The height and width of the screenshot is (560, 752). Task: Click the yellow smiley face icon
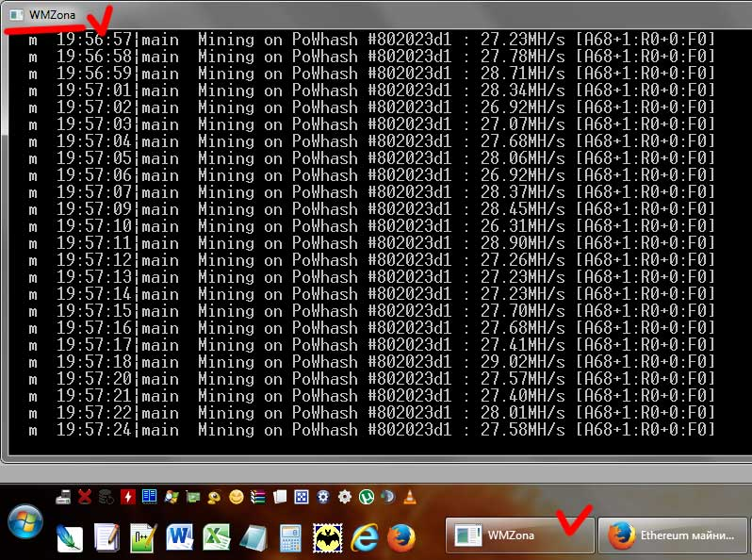pos(236,496)
